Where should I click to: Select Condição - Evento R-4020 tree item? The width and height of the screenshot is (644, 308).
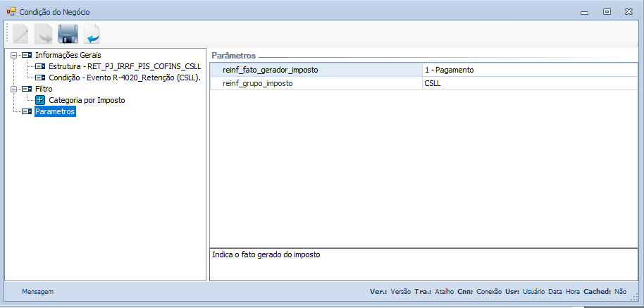coord(125,78)
